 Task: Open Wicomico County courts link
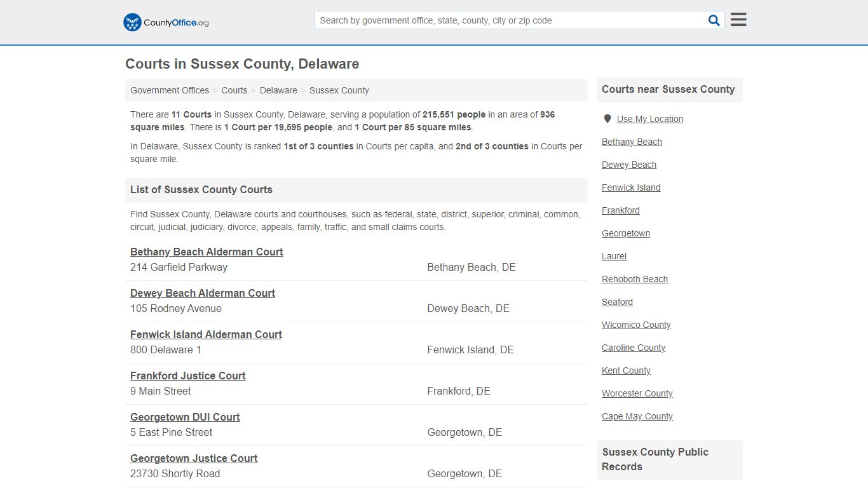(636, 325)
